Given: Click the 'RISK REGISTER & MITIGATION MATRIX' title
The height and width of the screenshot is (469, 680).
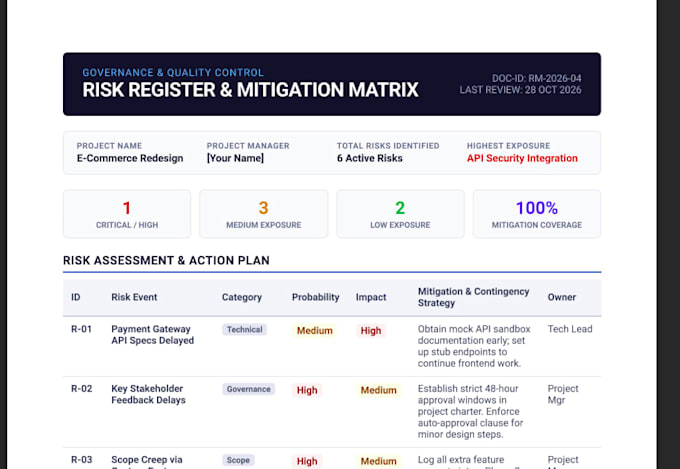Looking at the screenshot, I should [250, 90].
